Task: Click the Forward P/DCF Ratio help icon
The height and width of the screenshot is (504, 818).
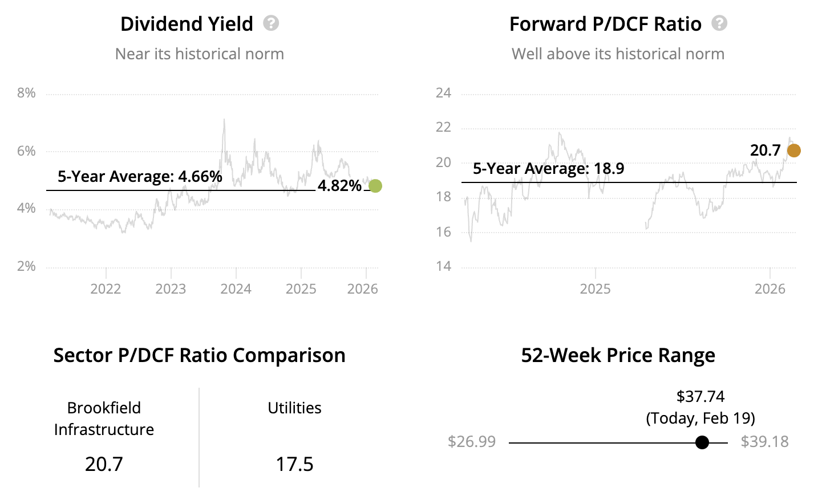Action: (x=719, y=23)
